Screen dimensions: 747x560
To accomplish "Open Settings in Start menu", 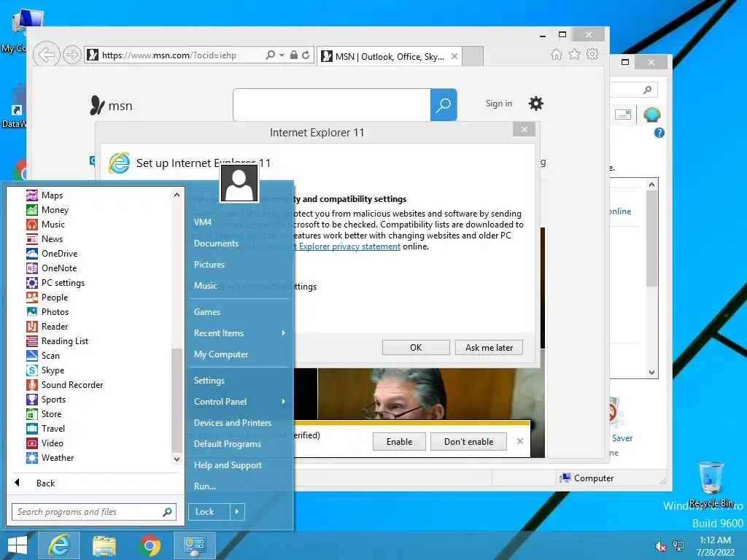I will pos(209,381).
